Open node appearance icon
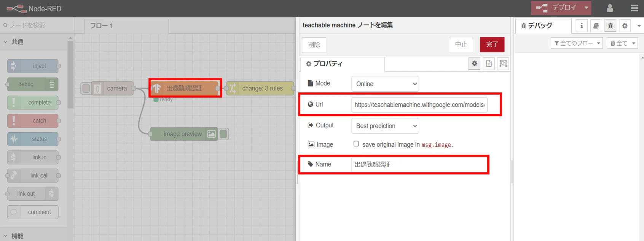Viewport: 644px width, 241px height. click(x=503, y=63)
